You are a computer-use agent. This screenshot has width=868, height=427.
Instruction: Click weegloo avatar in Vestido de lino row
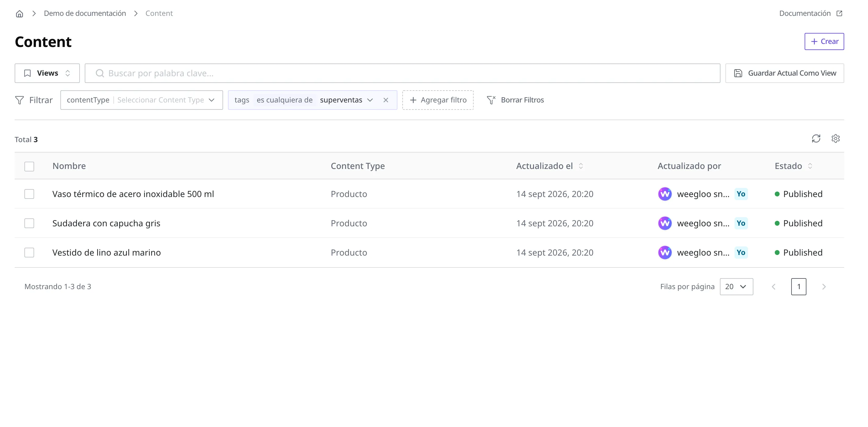click(665, 253)
